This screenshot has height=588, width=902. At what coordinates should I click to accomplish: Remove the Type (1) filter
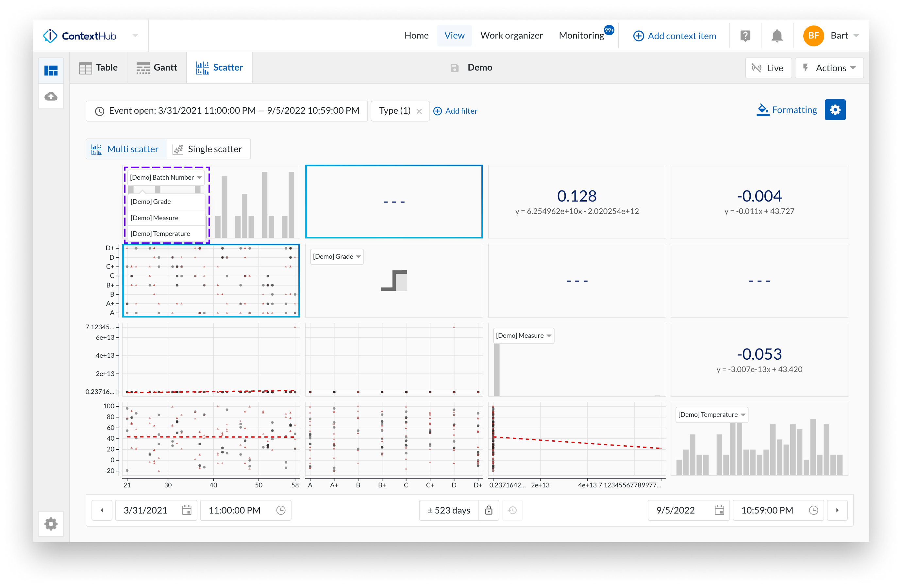click(x=419, y=111)
